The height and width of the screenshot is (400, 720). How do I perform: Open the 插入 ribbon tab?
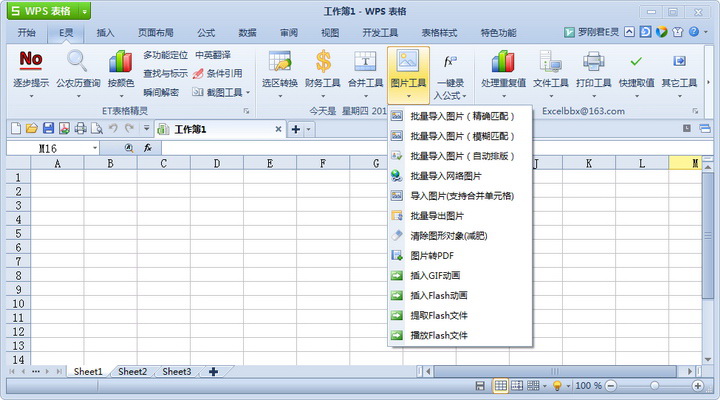pyautogui.click(x=105, y=33)
